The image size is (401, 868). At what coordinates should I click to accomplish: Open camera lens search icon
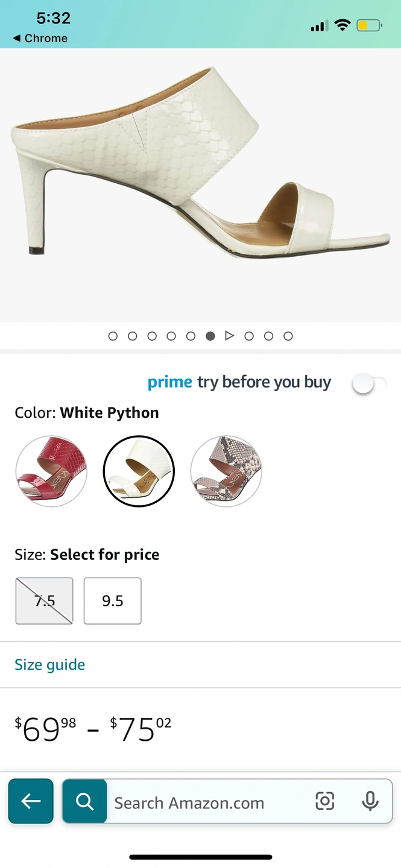324,801
